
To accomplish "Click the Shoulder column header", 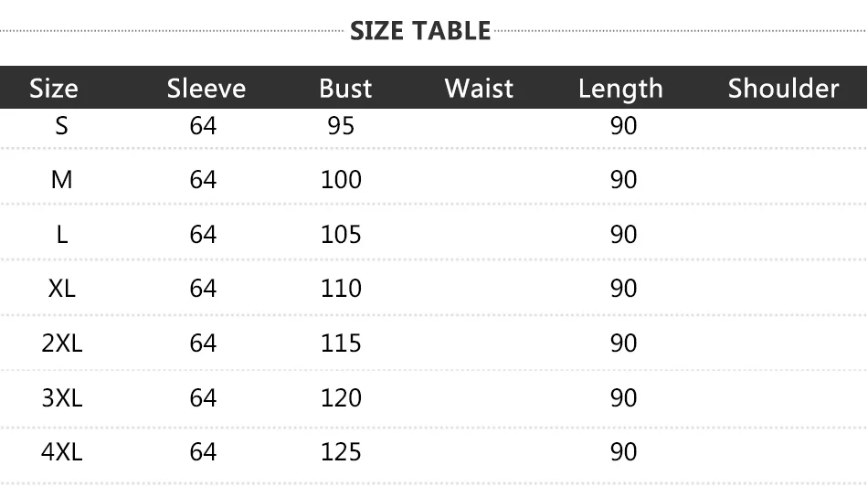I will [x=783, y=89].
